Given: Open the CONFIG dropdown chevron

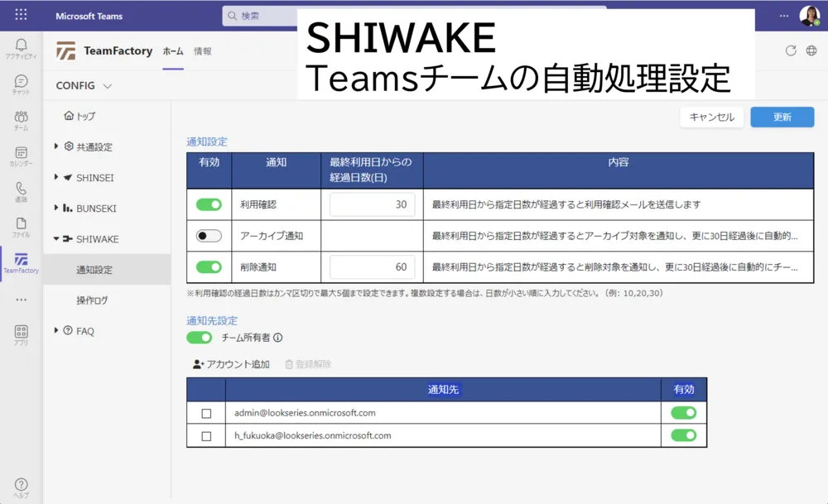Looking at the screenshot, I should (108, 86).
